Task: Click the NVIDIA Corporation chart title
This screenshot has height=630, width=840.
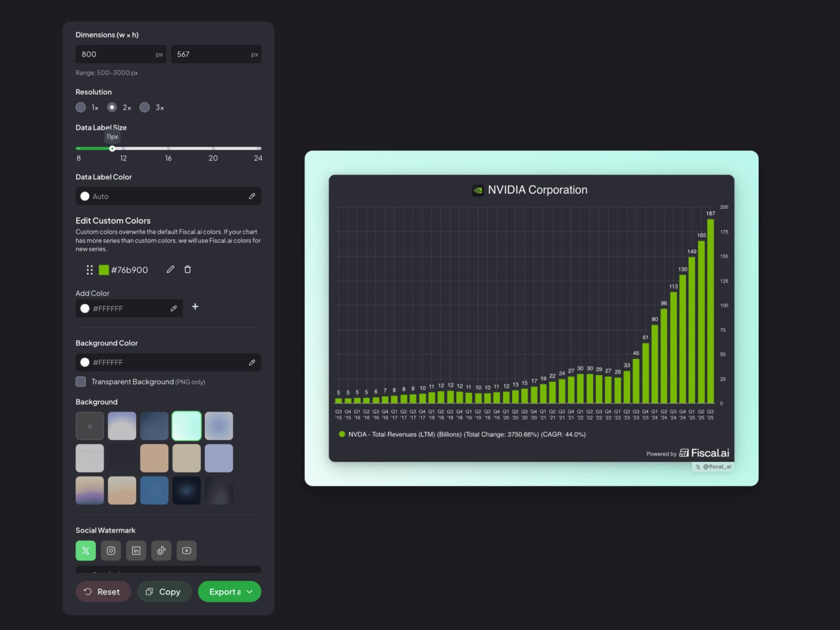Action: [538, 190]
